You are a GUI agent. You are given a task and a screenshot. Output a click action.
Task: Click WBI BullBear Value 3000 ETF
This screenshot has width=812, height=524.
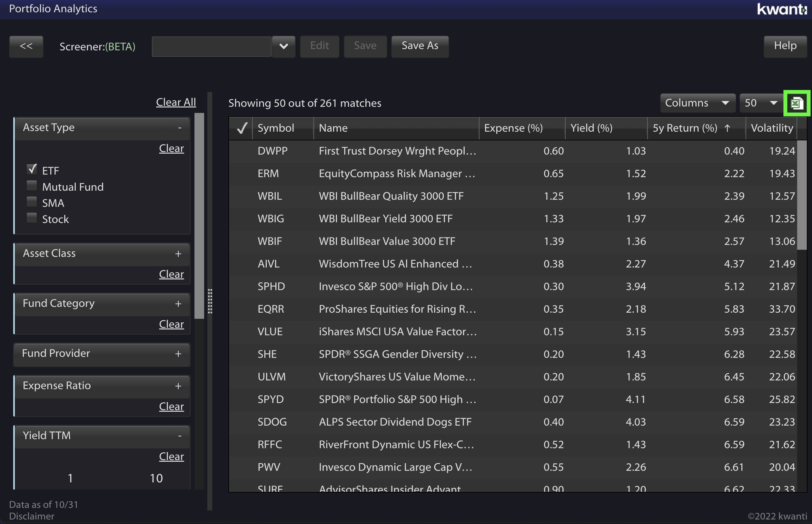[x=387, y=242]
